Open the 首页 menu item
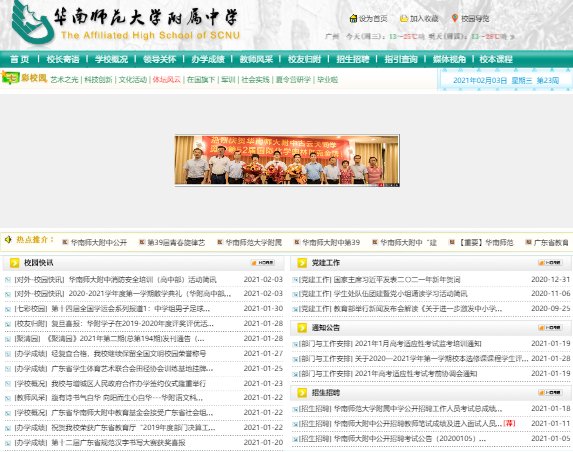Viewport: 573px width, 452px height. tap(19, 59)
